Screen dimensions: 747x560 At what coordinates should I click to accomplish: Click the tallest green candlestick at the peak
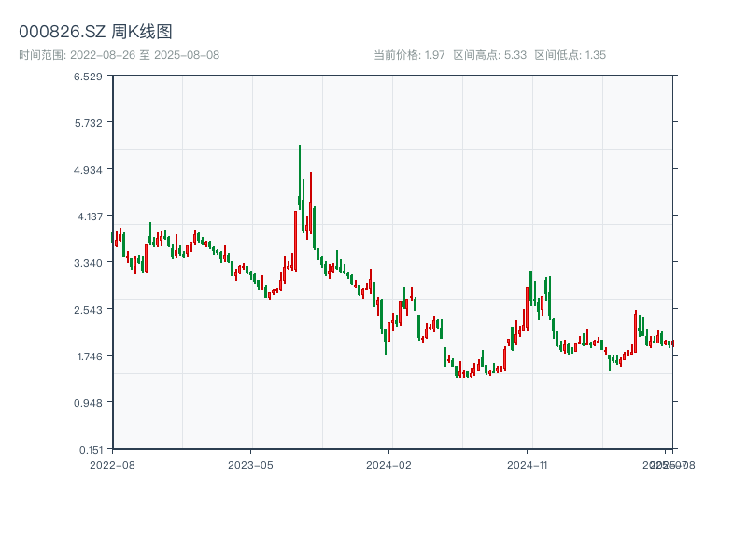coord(300,177)
